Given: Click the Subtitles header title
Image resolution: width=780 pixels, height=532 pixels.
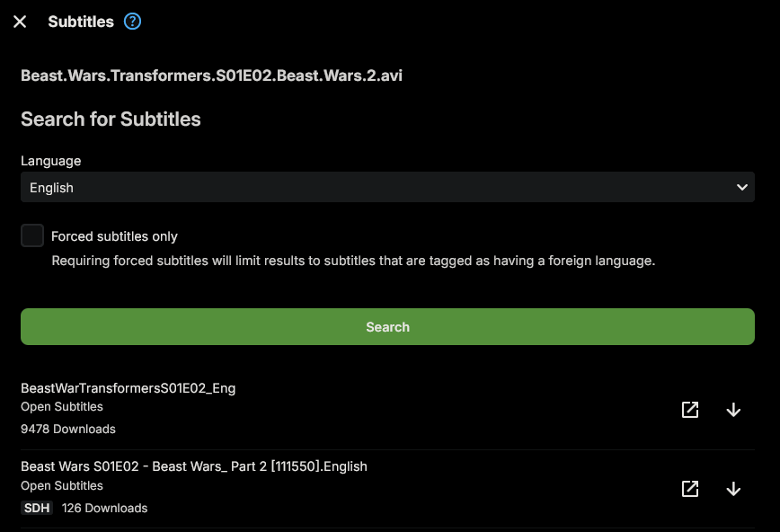Looking at the screenshot, I should tap(81, 22).
